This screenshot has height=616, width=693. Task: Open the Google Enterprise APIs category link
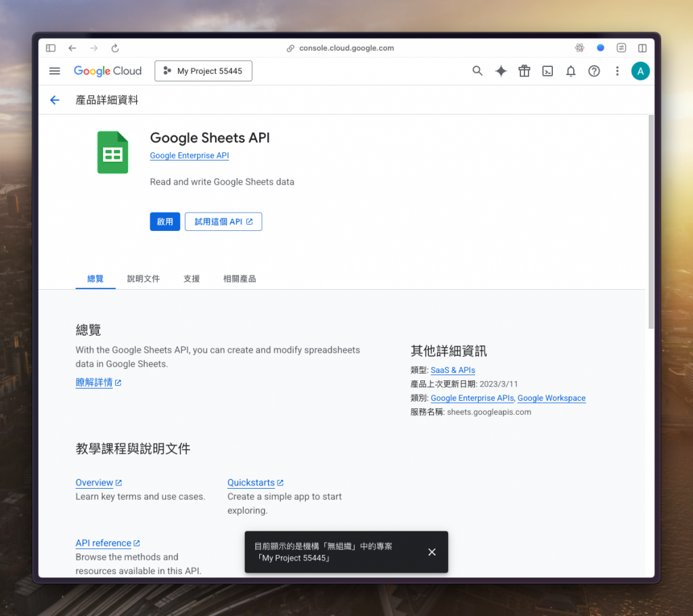(472, 398)
